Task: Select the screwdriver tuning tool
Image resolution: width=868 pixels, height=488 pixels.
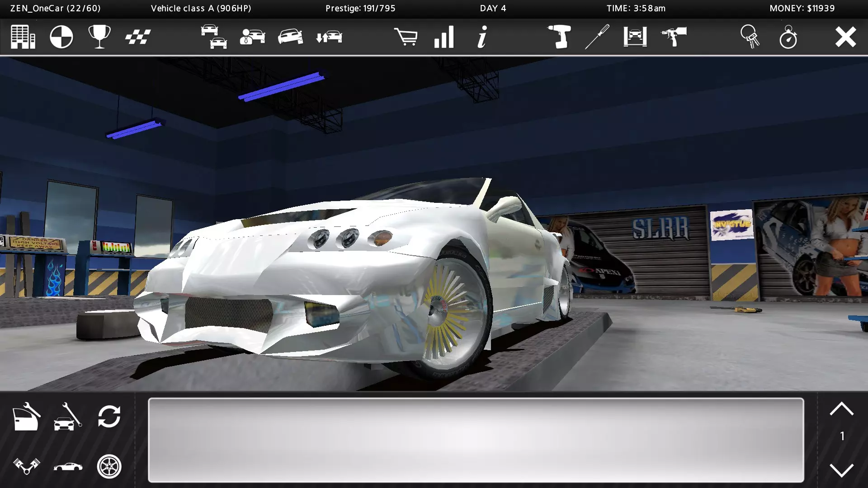Action: [x=597, y=37]
